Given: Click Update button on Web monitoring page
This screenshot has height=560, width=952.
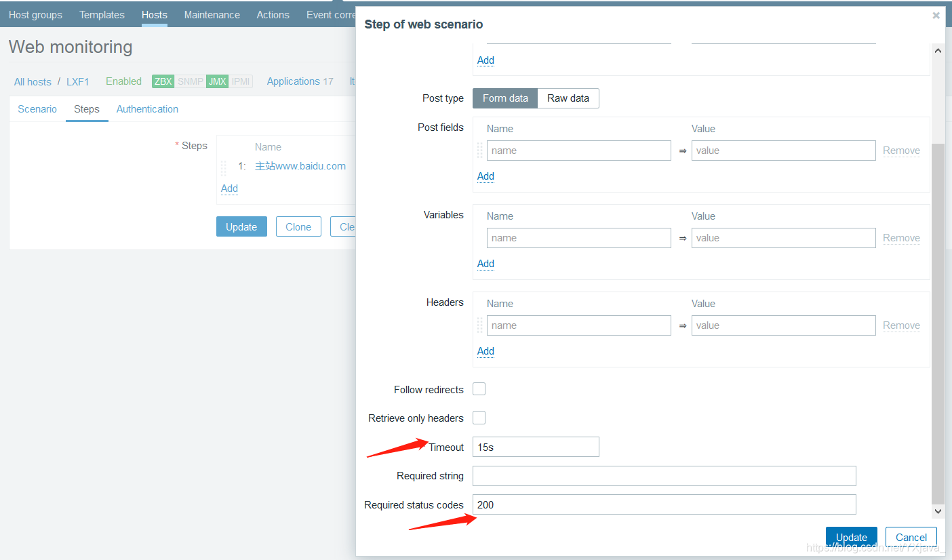Looking at the screenshot, I should coord(241,227).
